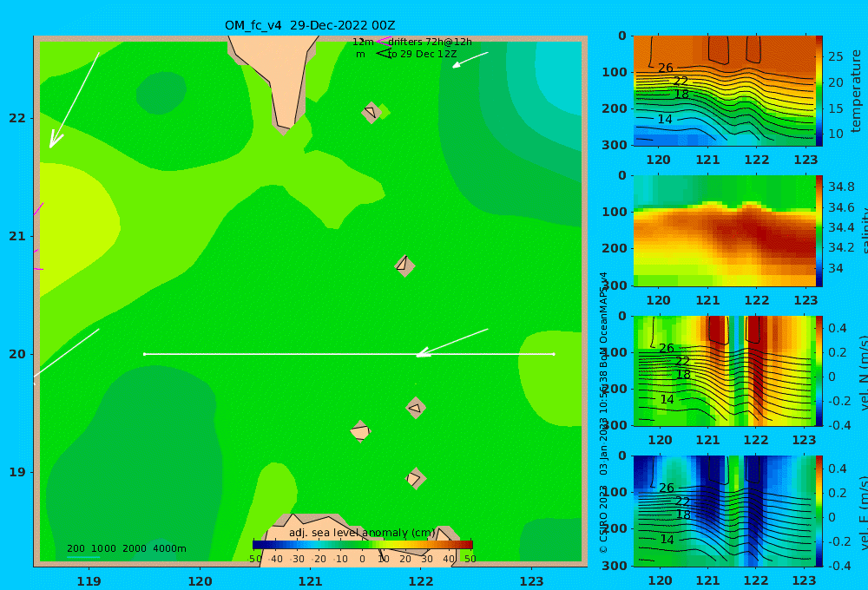Click the small white arrow in upper-right map
This screenshot has width=868, height=590.
(x=470, y=60)
